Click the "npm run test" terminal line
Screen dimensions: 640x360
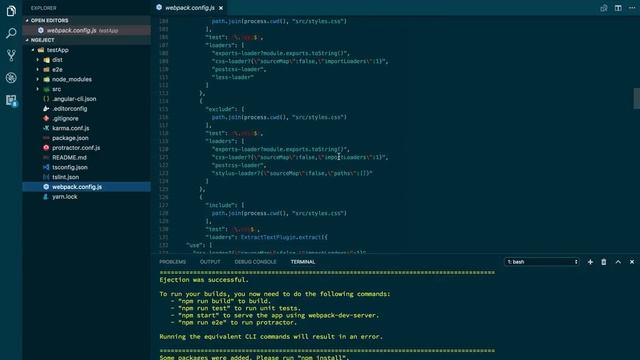236,308
